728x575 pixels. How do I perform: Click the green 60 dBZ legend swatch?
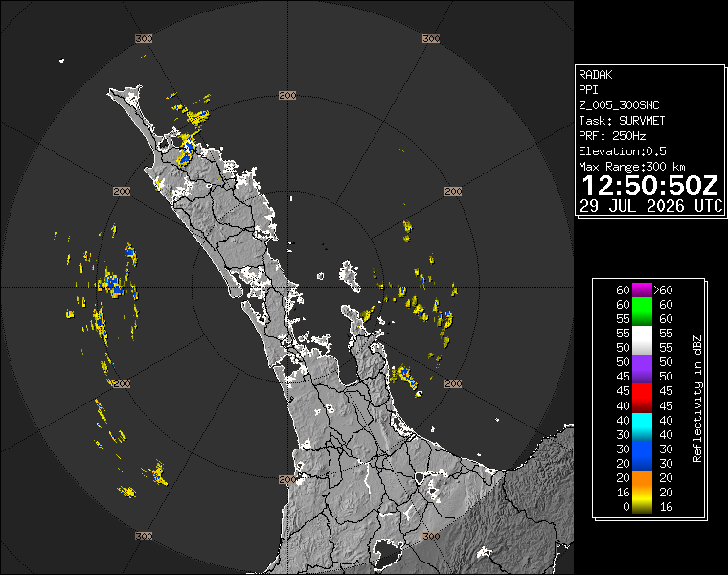[642, 311]
